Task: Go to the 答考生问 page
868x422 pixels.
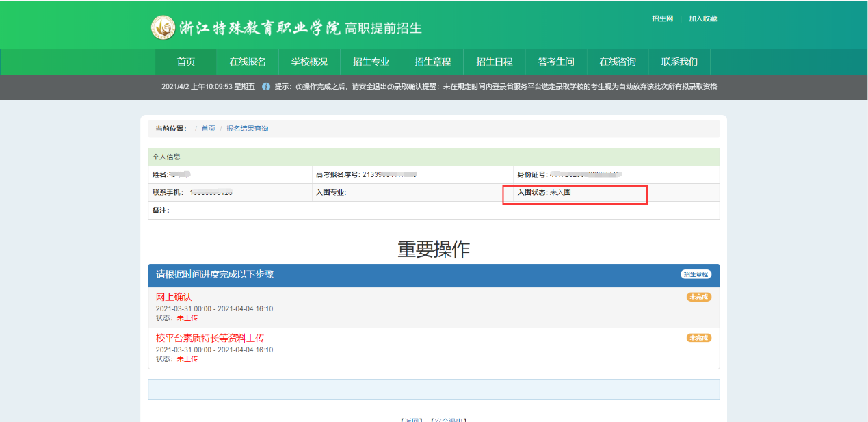Action: (555, 62)
